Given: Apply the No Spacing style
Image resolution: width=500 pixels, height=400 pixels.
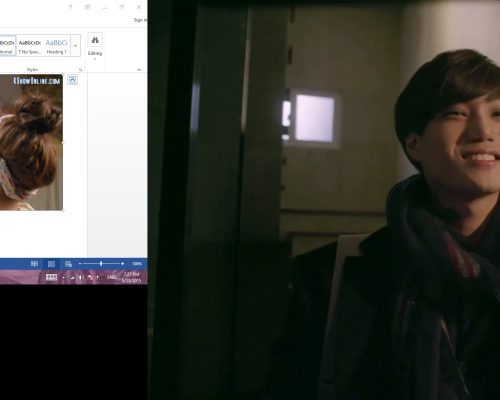Looking at the screenshot, I should coord(30,46).
